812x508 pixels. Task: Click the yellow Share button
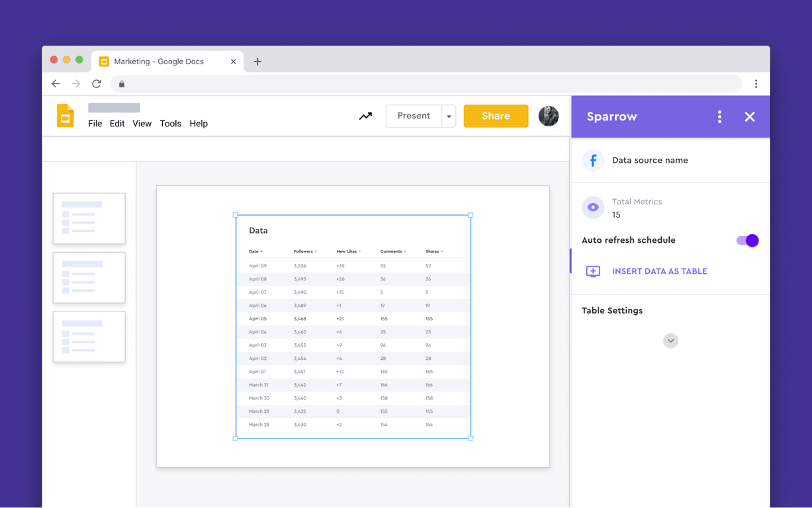tap(496, 116)
